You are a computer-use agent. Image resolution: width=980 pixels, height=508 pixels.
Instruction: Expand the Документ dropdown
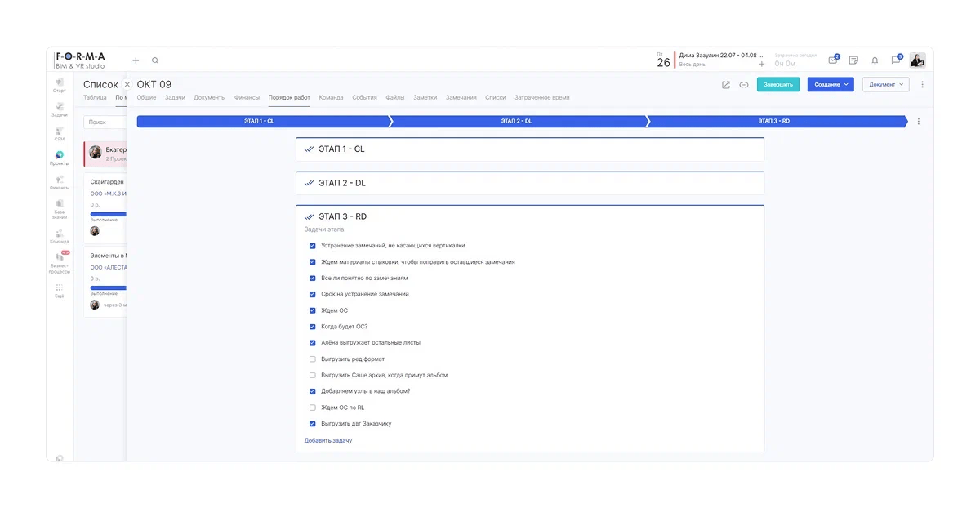click(885, 84)
